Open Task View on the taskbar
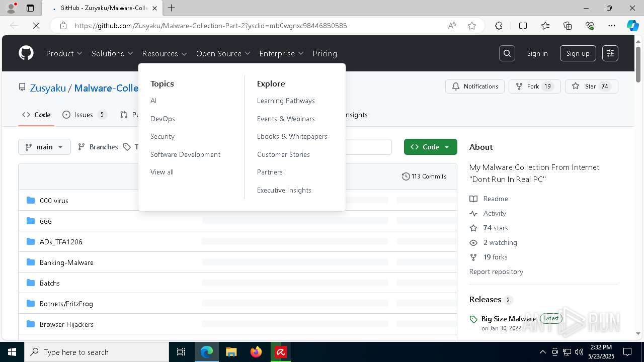The image size is (644, 362). 181,352
